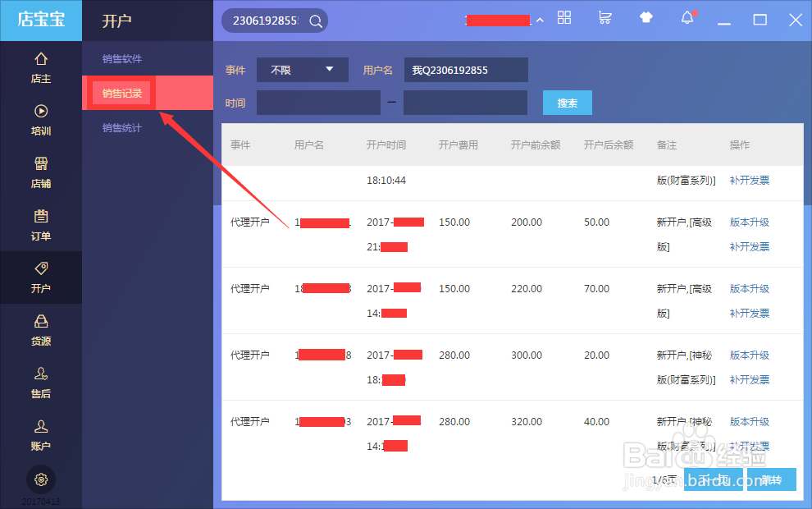Open the 培训 training section
812x509 pixels.
click(41, 120)
